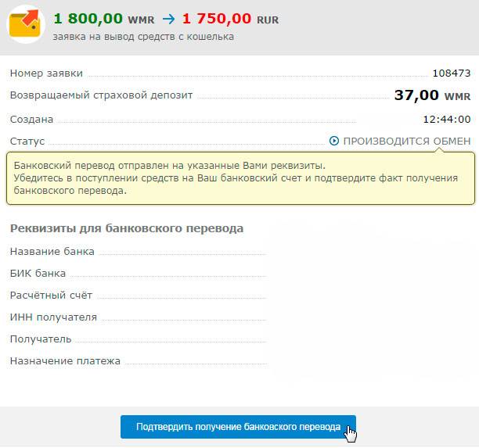Image resolution: width=479 pixels, height=448 pixels.
Task: Click the 37,00 WMR deposit value
Action: (x=432, y=95)
